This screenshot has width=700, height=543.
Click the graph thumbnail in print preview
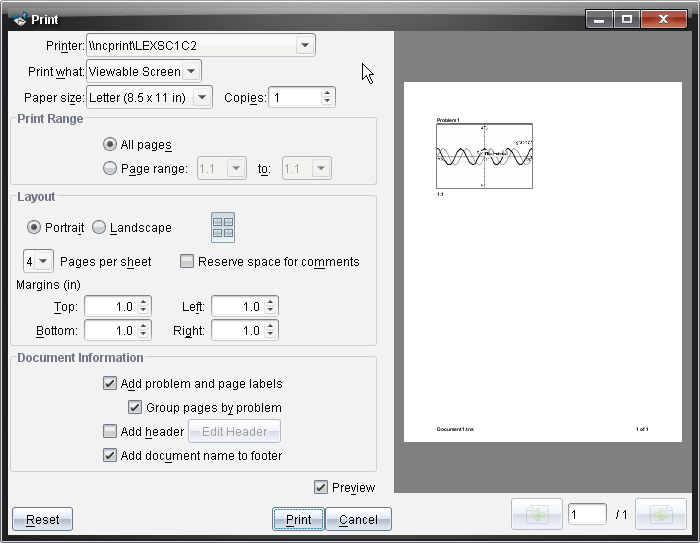point(484,155)
